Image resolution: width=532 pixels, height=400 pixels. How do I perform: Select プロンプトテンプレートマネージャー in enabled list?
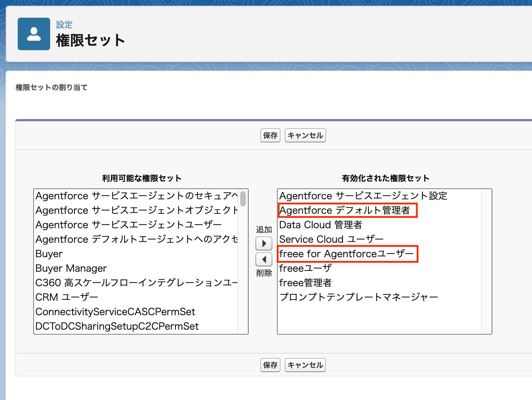(x=380, y=297)
